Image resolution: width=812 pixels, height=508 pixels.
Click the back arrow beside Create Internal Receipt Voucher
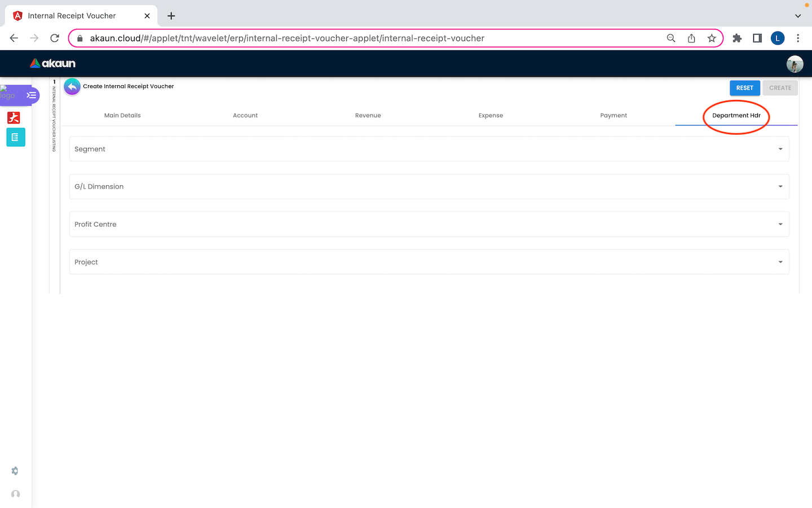tap(72, 87)
